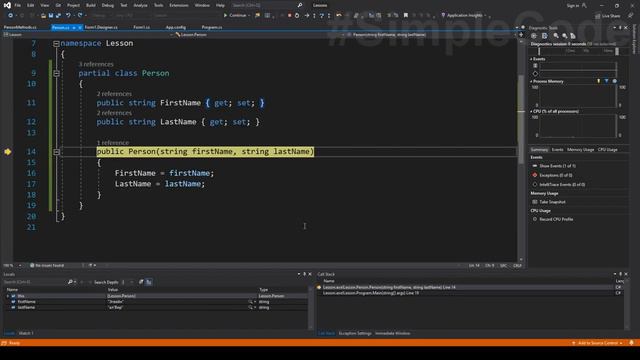Click the feedback icon beside Live Share

(630, 16)
